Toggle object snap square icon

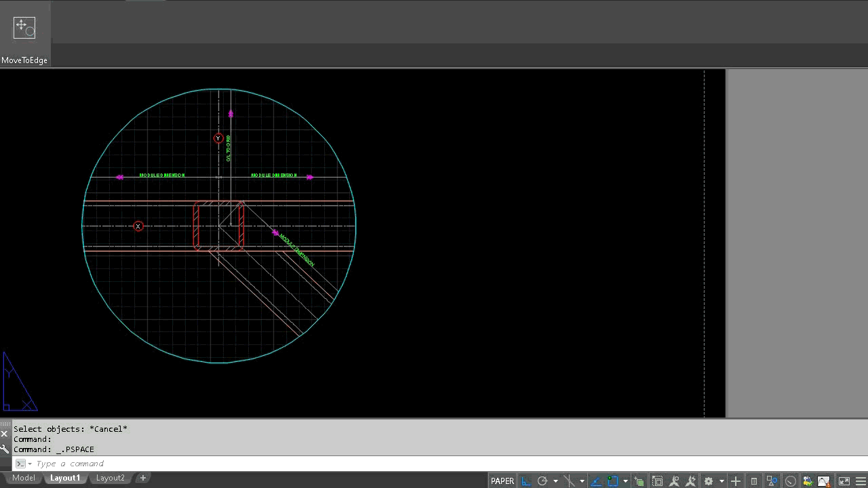pyautogui.click(x=612, y=481)
